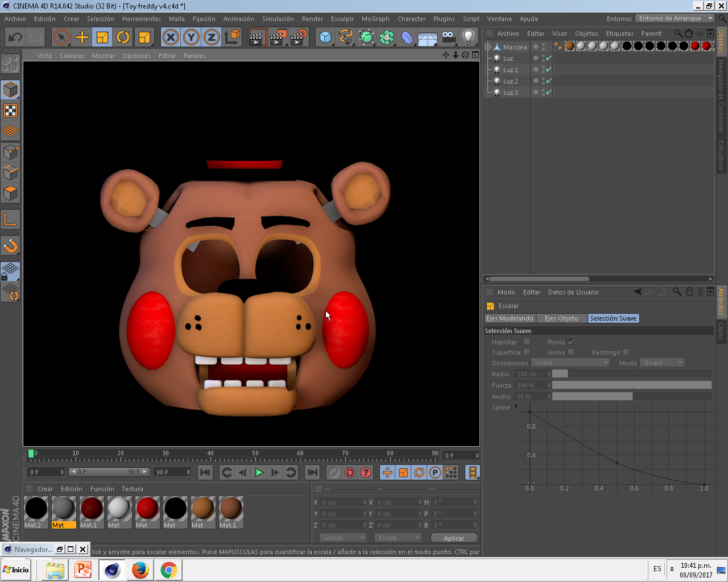
Task: Open the Esculpir menu
Action: tap(342, 19)
